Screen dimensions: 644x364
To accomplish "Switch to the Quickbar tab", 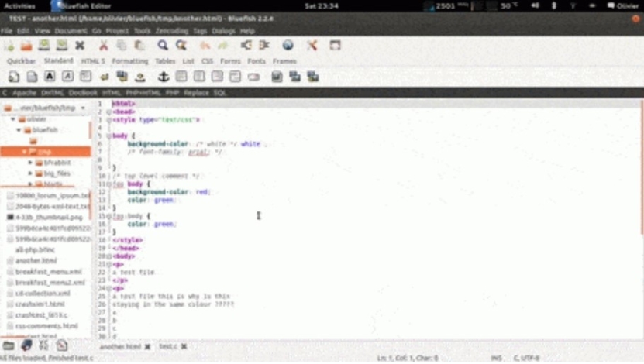I will coord(22,61).
